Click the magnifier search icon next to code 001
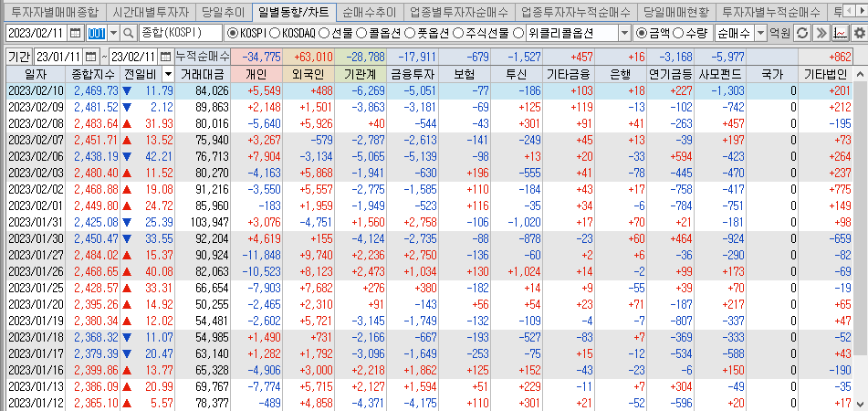 tap(129, 33)
